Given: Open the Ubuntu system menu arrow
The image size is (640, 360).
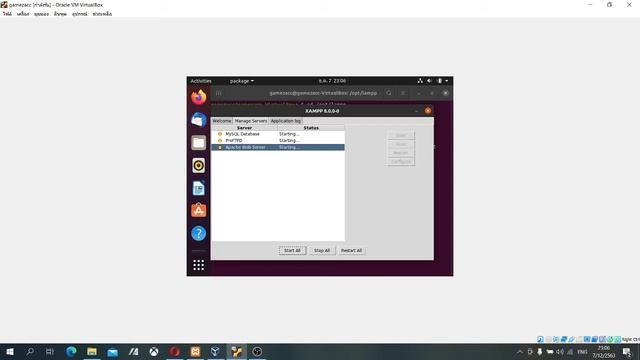Looking at the screenshot, I should (447, 81).
